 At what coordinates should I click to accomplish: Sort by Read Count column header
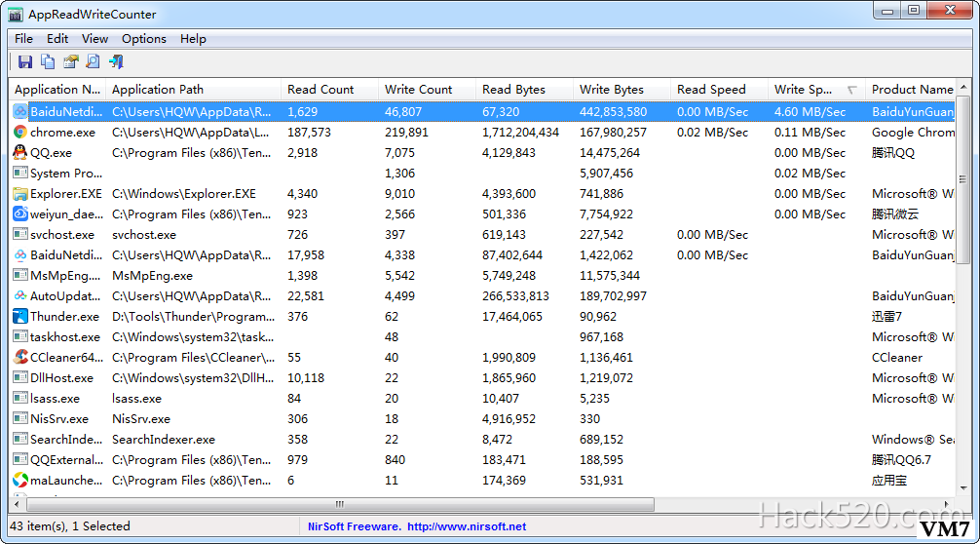click(x=329, y=90)
